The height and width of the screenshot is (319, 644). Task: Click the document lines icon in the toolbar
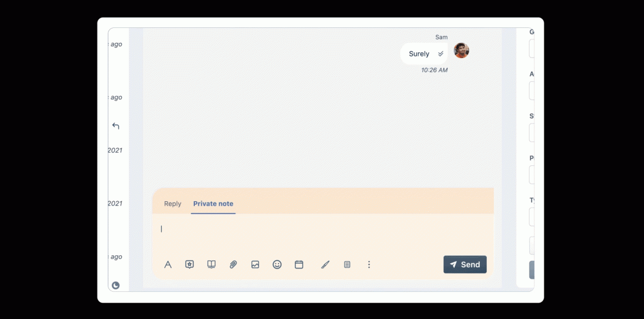[347, 264]
